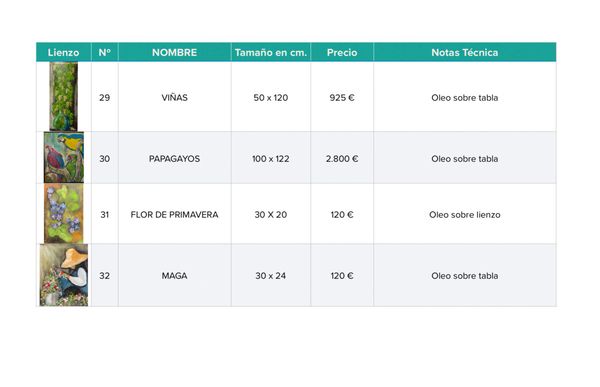Select the 925 € price cell
600x387 pixels.
[342, 97]
